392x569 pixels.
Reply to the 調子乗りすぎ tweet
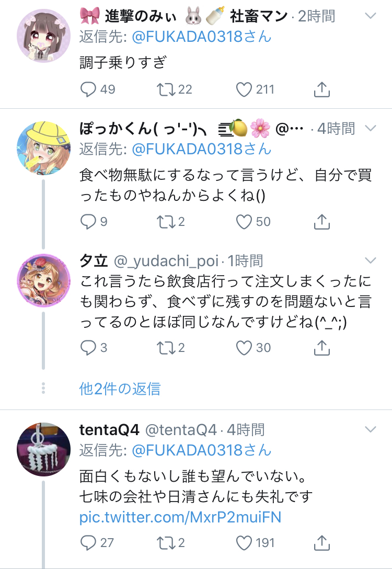point(88,89)
